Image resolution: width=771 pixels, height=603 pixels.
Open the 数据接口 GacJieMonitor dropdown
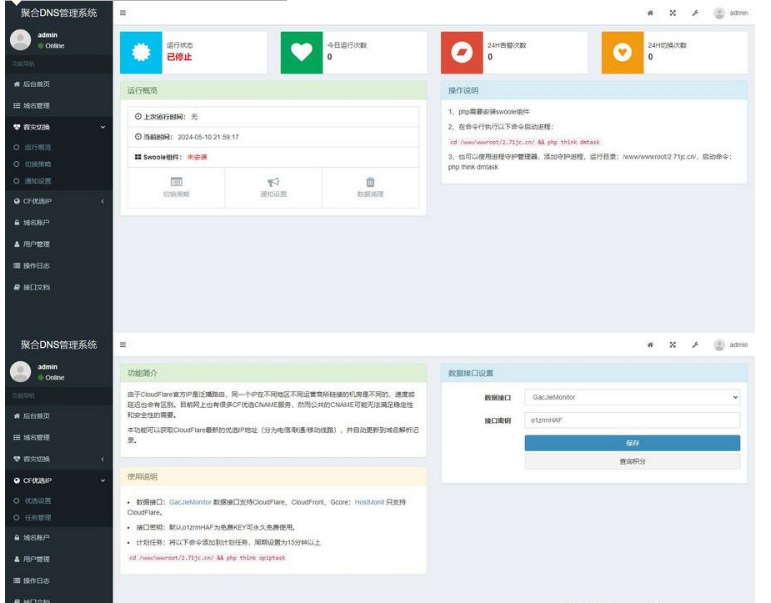[x=632, y=397]
